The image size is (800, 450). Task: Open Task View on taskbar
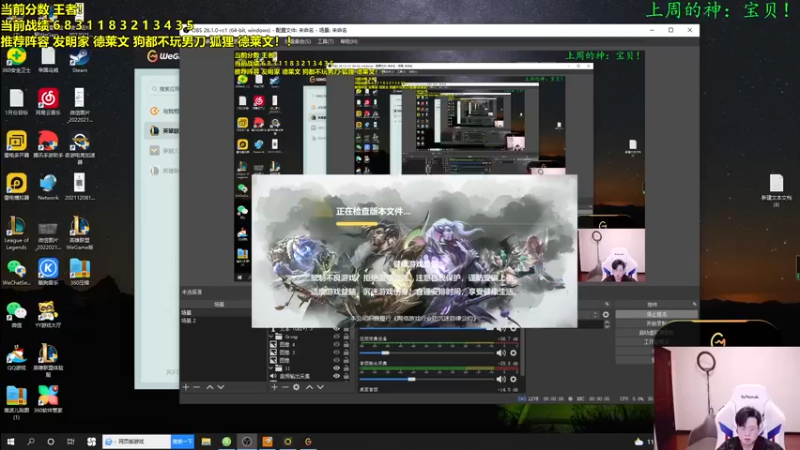click(x=70, y=441)
